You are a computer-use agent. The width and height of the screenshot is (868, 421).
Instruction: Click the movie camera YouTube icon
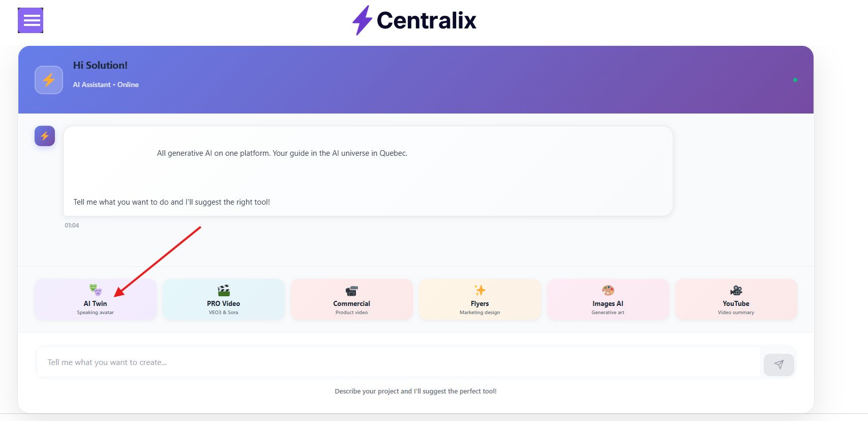[736, 291]
